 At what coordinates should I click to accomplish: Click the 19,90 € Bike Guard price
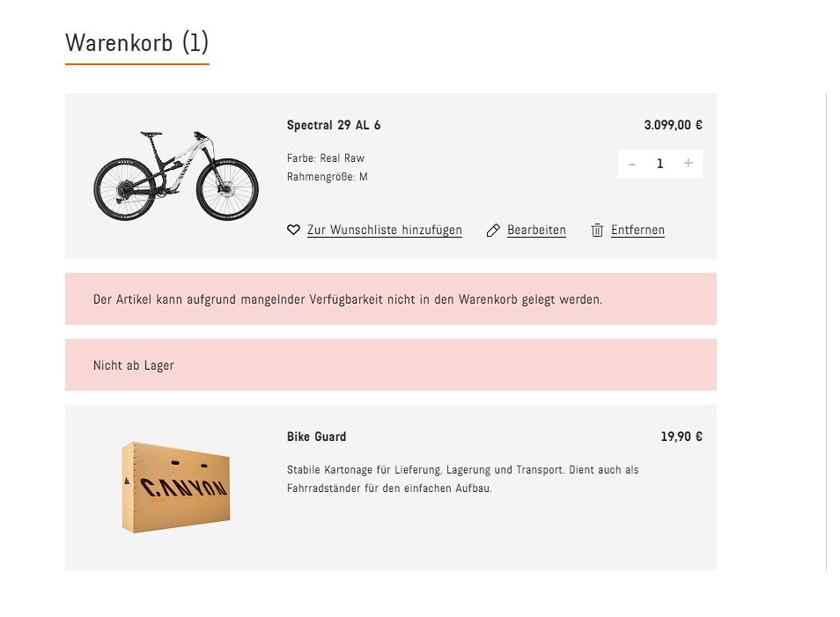click(x=681, y=437)
